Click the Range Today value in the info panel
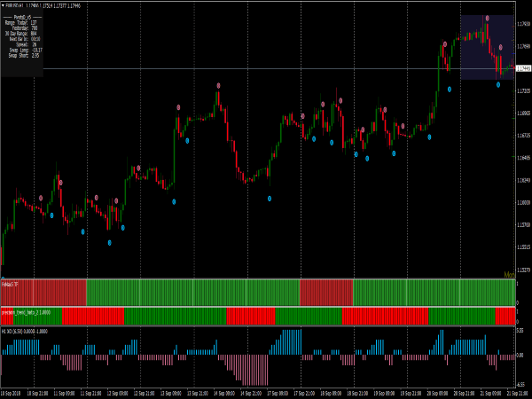Image resolution: width=532 pixels, height=399 pixels. (34, 23)
